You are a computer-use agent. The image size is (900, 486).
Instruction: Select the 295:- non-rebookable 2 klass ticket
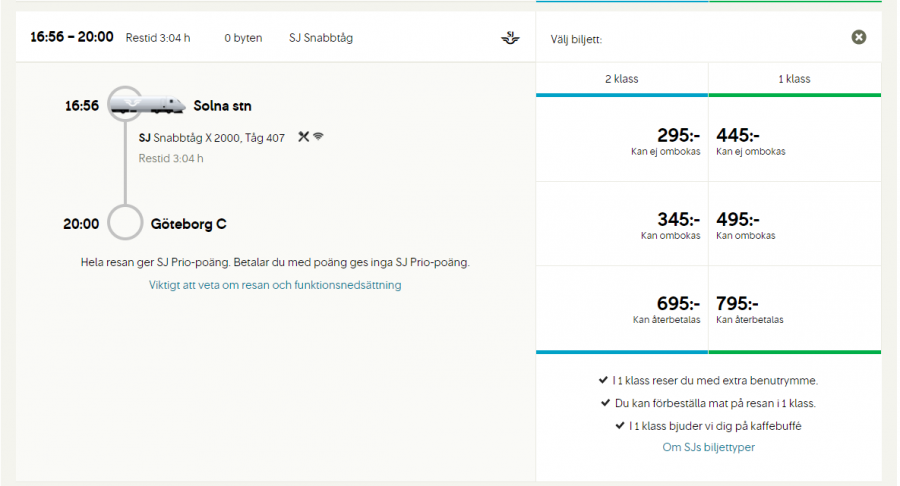point(622,141)
